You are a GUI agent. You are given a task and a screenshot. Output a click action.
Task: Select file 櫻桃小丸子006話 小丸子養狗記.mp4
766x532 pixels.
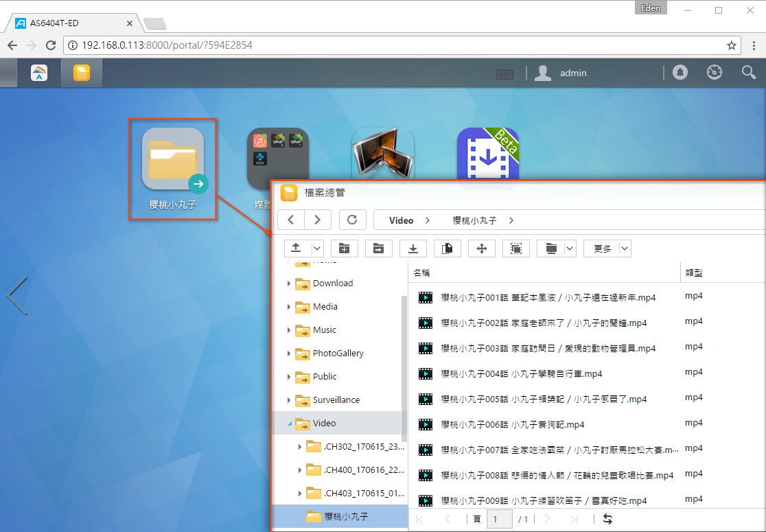(513, 424)
